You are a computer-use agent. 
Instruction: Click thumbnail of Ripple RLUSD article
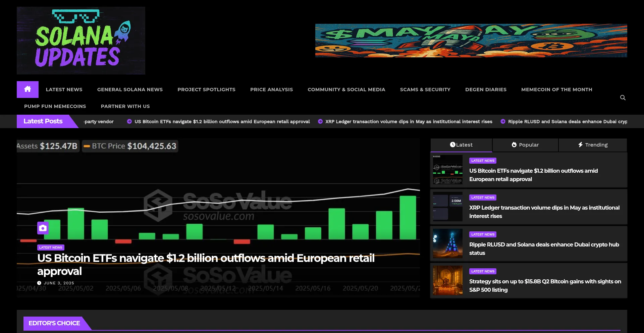[448, 243]
